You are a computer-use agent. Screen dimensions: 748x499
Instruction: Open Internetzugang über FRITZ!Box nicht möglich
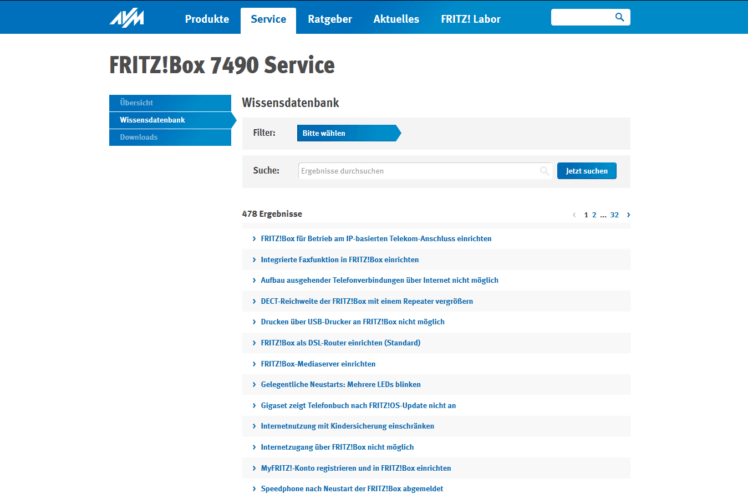[x=337, y=447]
